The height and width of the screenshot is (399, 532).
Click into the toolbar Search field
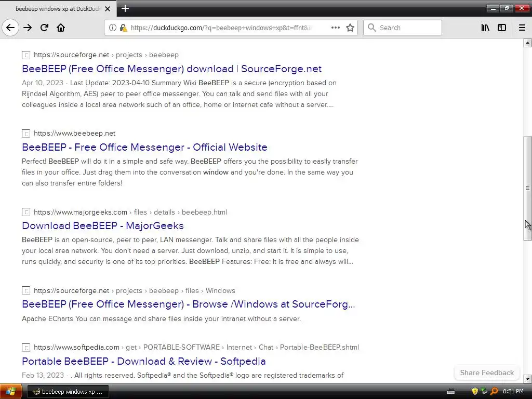tap(403, 28)
